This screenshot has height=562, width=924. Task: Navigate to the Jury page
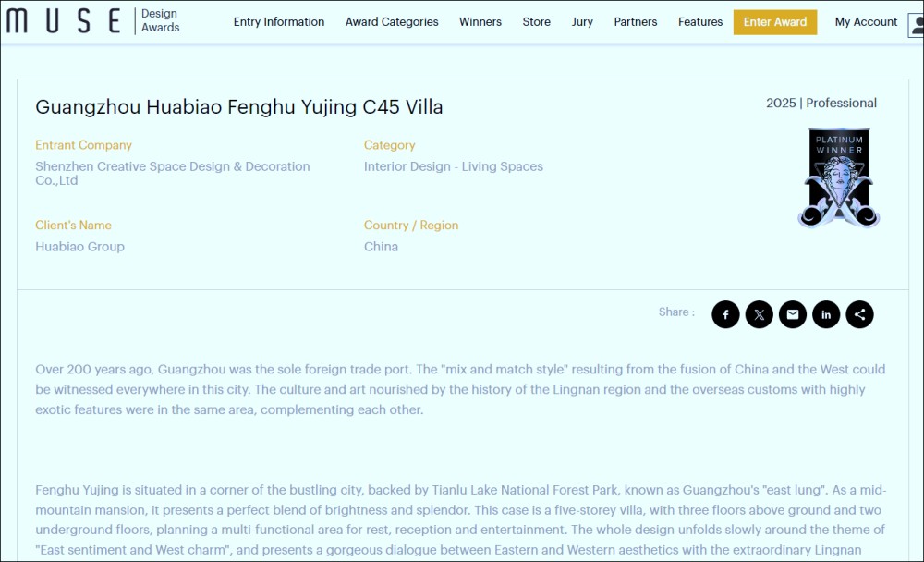point(582,22)
